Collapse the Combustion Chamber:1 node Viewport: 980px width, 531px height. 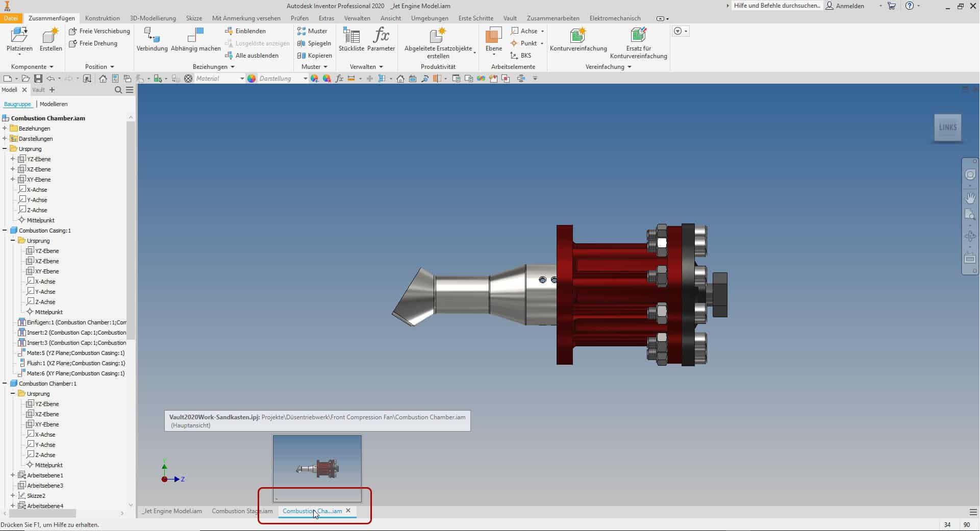click(x=5, y=384)
